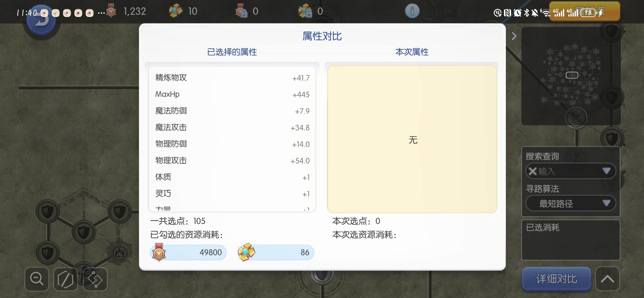
Task: Click the locked crystal badge icon
Action: [x=305, y=11]
